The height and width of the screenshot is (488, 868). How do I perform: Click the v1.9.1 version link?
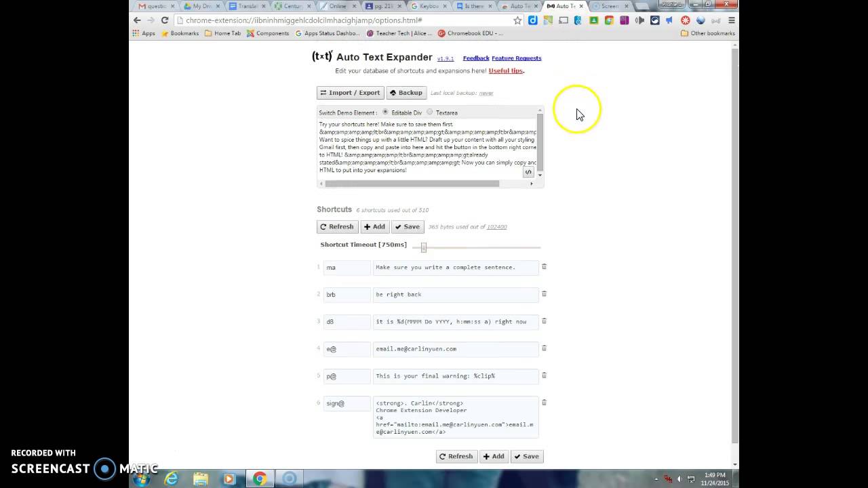(x=446, y=59)
